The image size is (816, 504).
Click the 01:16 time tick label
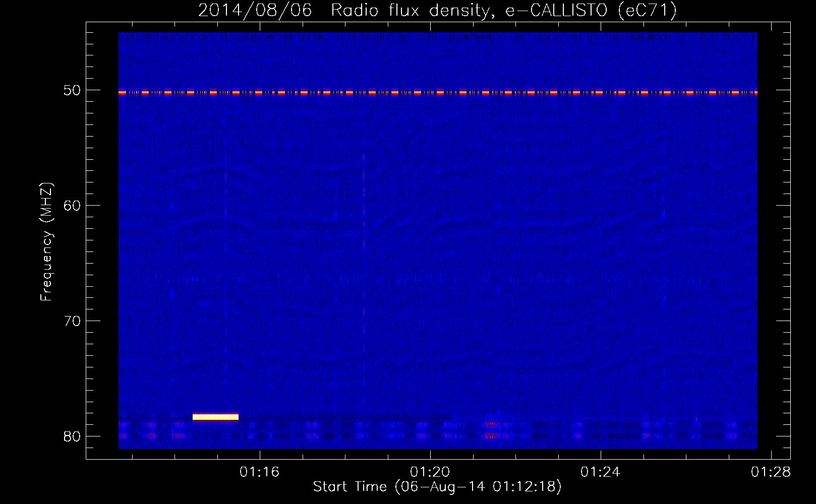click(x=259, y=472)
